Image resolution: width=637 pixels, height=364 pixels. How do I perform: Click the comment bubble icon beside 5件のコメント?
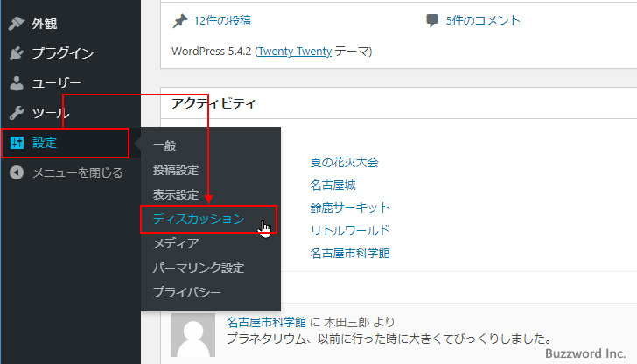tap(432, 20)
